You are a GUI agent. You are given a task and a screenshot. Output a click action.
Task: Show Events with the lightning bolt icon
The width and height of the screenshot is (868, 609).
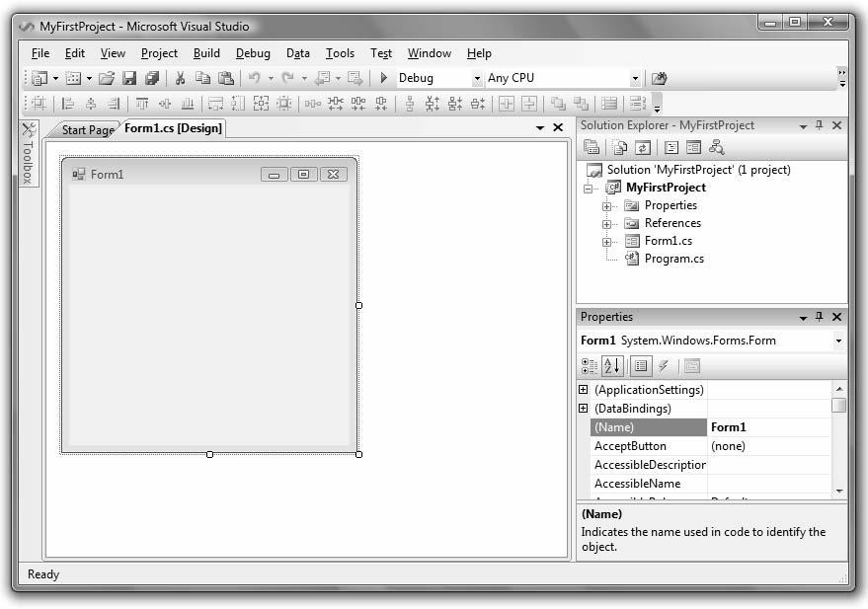(x=664, y=365)
